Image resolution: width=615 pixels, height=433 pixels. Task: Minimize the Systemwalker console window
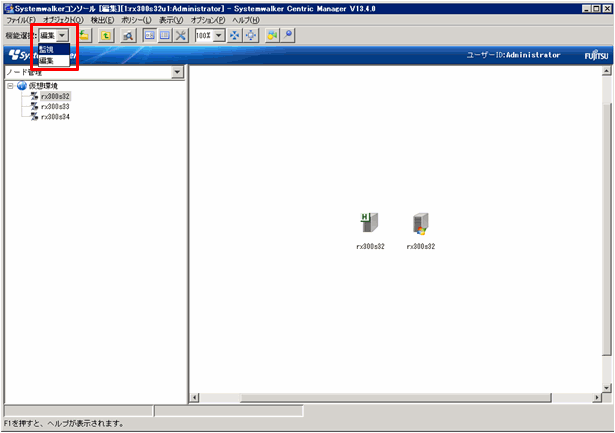587,9
